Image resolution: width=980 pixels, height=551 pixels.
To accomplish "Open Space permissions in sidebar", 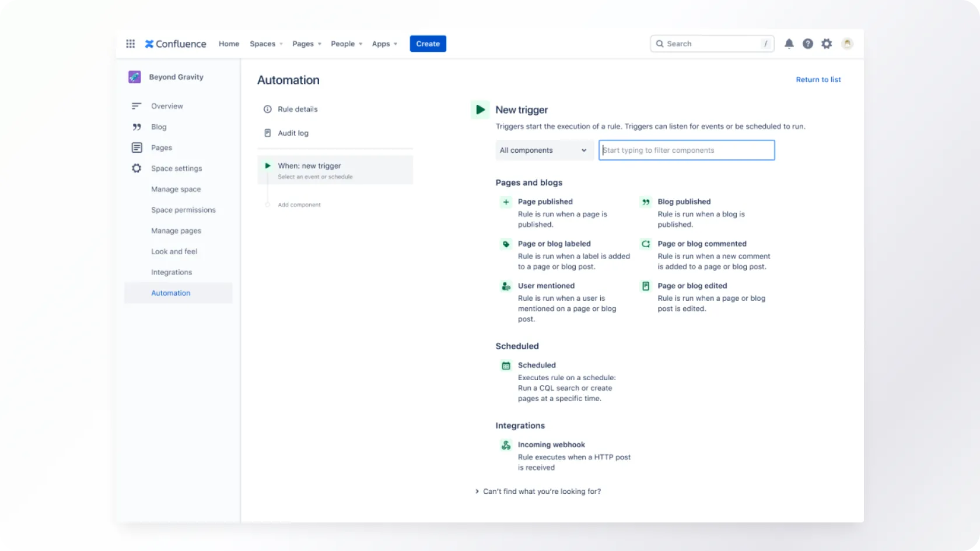I will click(183, 210).
